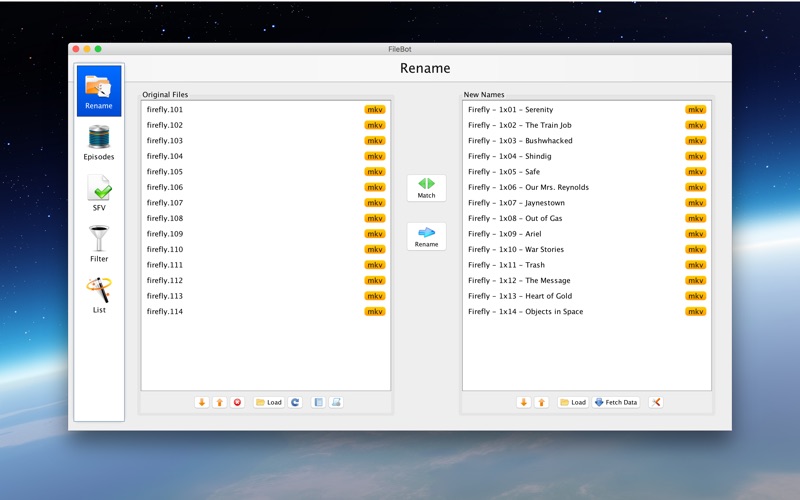This screenshot has height=500, width=800.
Task: Click the settings tools icon under New Names
Action: 656,402
